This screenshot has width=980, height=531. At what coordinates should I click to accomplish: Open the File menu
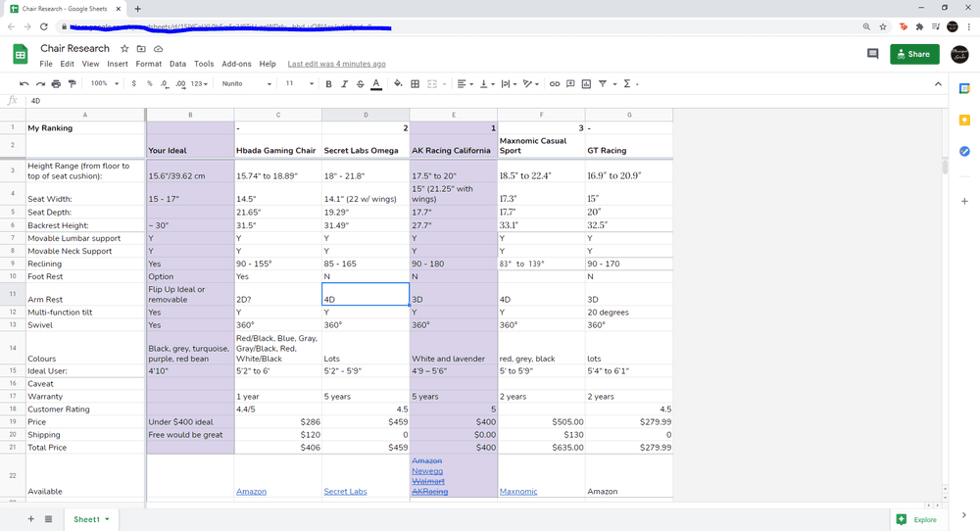click(46, 64)
